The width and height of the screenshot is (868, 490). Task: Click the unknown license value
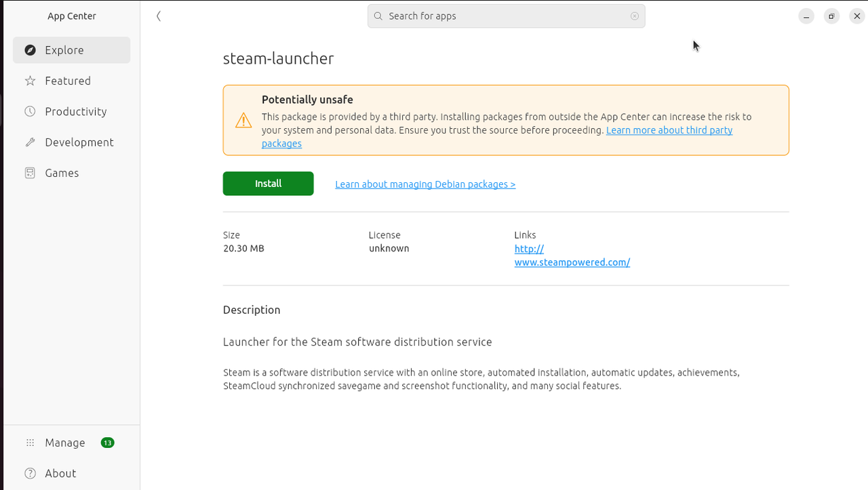(x=389, y=249)
